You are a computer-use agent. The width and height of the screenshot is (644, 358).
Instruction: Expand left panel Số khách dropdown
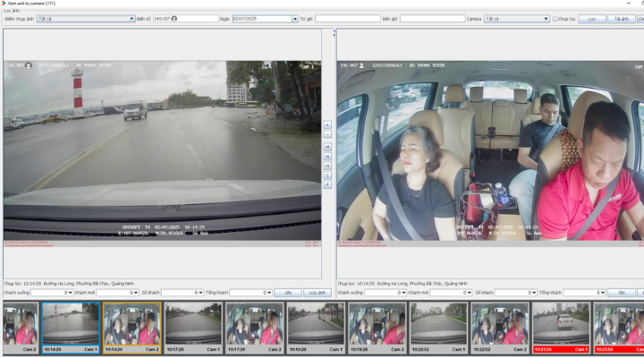click(x=200, y=293)
